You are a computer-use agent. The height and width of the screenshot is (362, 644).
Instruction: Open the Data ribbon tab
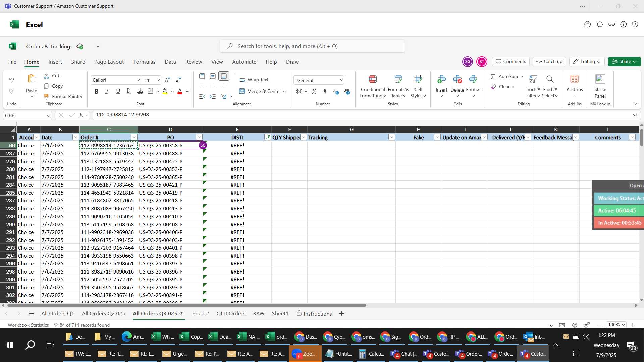click(x=170, y=62)
